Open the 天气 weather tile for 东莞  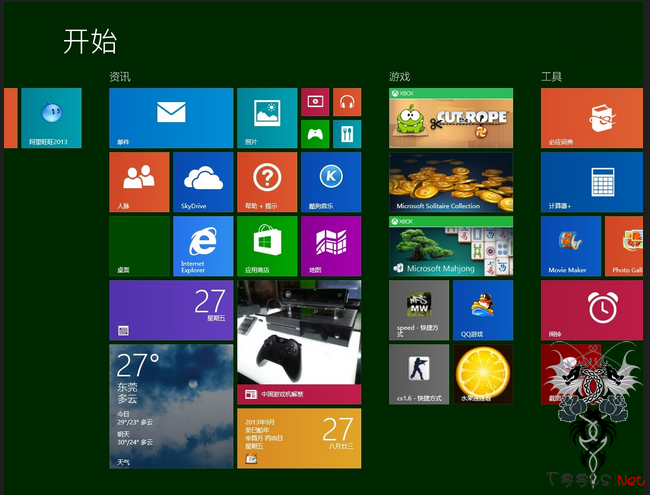171,406
